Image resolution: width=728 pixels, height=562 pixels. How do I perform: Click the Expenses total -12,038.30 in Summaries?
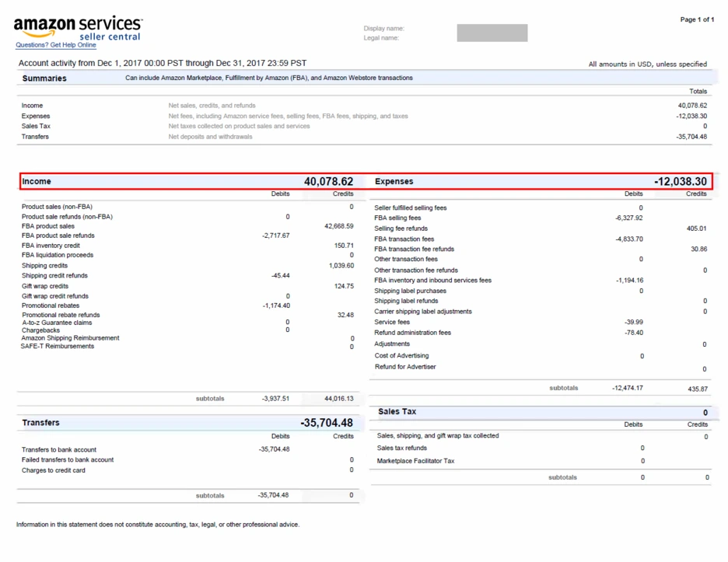pos(691,116)
